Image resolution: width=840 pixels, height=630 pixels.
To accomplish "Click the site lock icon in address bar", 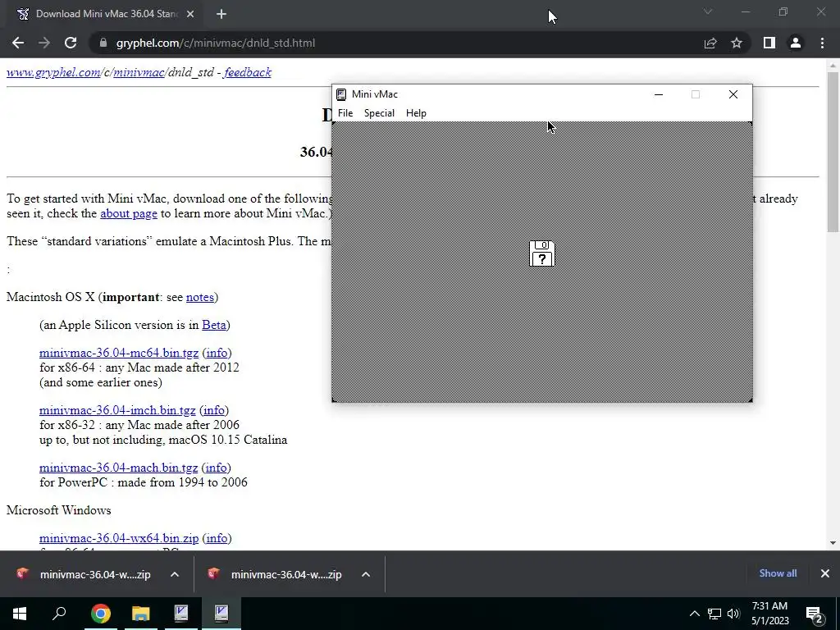I will coord(103,43).
